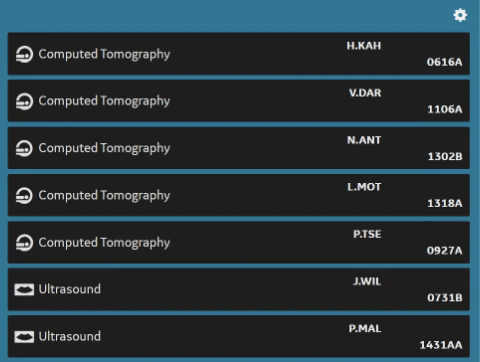The width and height of the screenshot is (480, 362).
Task: Click the CT scanner icon for H.KAH
Action: pos(24,54)
